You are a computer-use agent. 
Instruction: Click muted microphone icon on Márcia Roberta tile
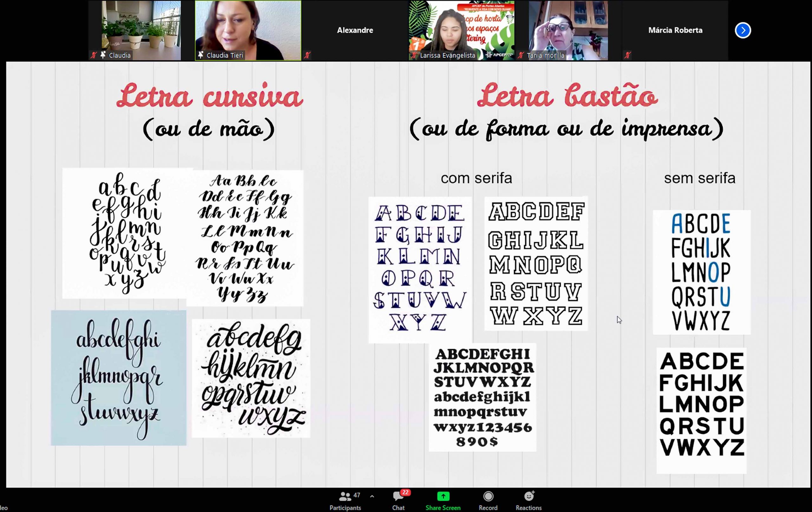[627, 55]
